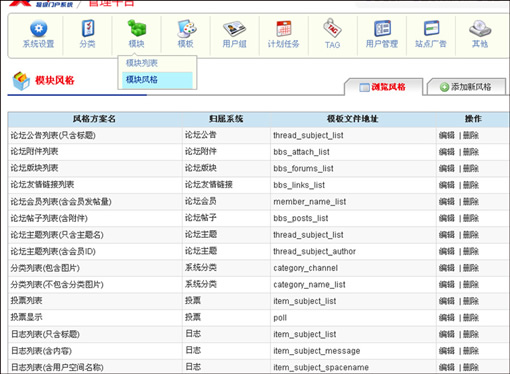Switch to the 添加新风格 tab
Screen dimensions: 510x374
[x=467, y=87]
